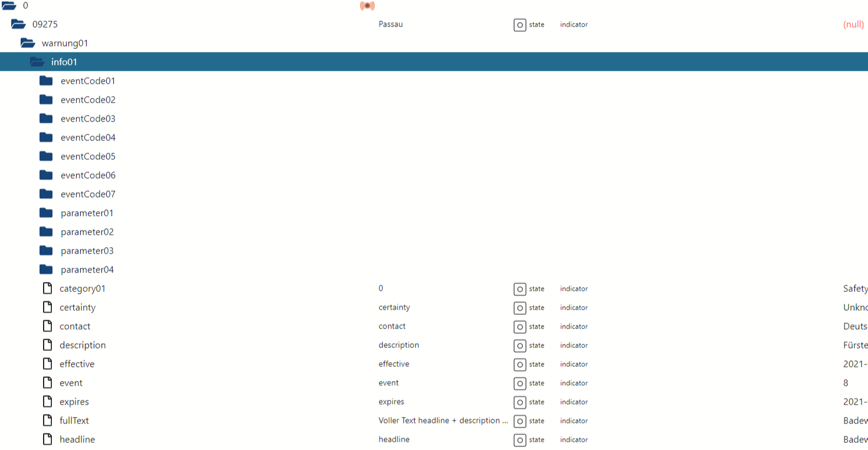Click the 'headline' name column text

[x=394, y=439]
